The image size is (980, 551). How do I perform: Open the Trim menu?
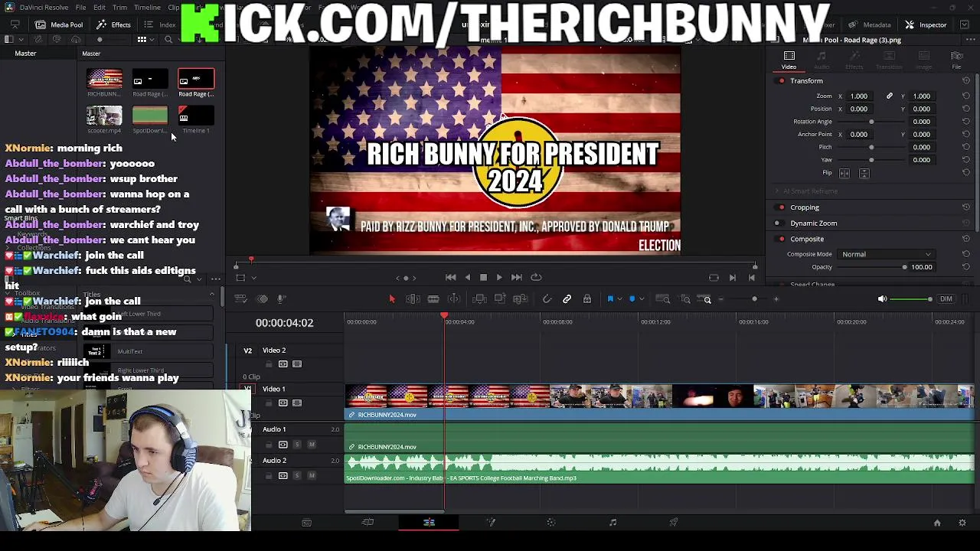click(x=119, y=8)
